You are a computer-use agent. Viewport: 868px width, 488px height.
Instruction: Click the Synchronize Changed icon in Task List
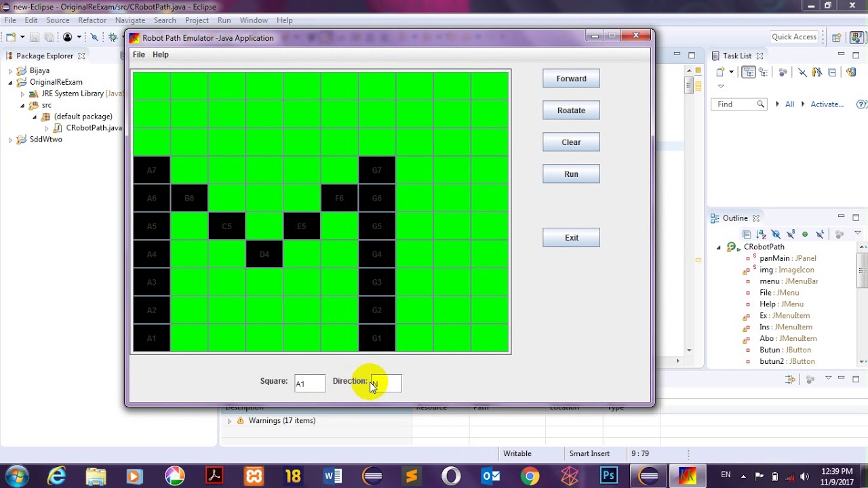click(852, 72)
